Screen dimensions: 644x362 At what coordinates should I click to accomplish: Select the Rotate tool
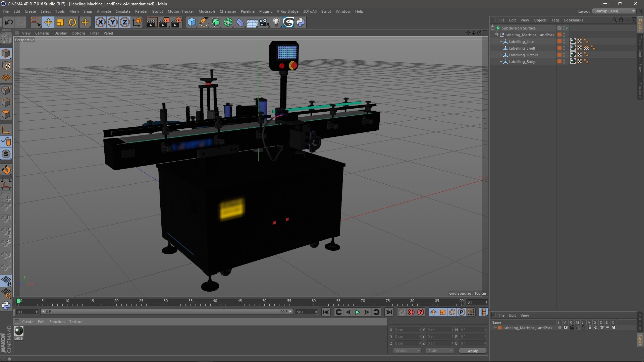(x=72, y=22)
